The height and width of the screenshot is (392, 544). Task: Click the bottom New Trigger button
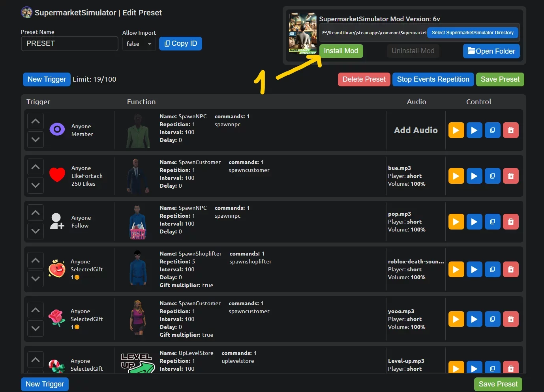(x=45, y=384)
